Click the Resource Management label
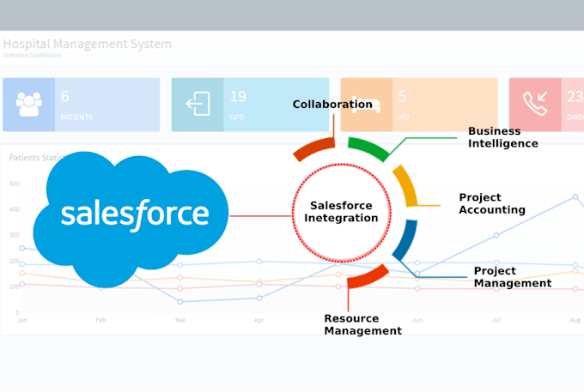Image resolution: width=584 pixels, height=392 pixels. [362, 325]
